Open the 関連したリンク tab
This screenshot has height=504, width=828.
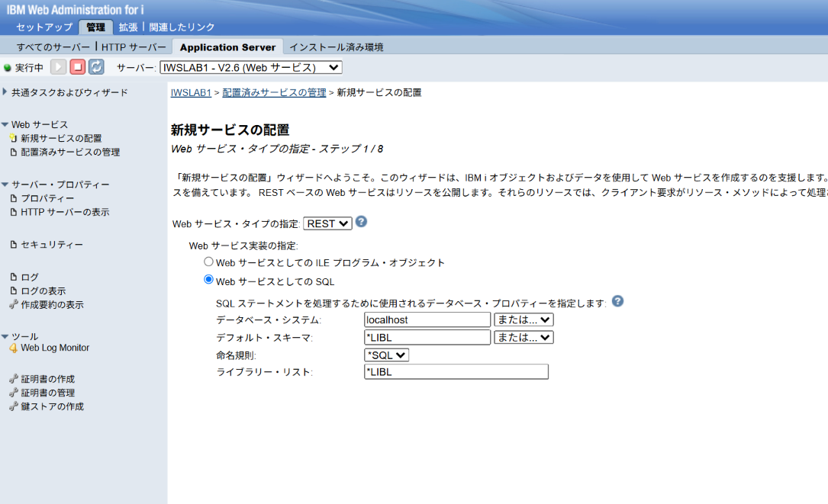pos(182,27)
